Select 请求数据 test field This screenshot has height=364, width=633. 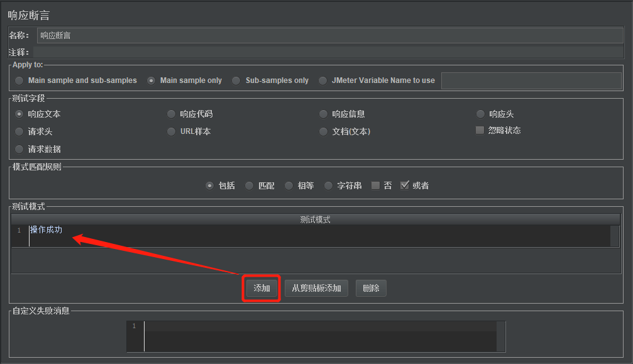coord(38,150)
